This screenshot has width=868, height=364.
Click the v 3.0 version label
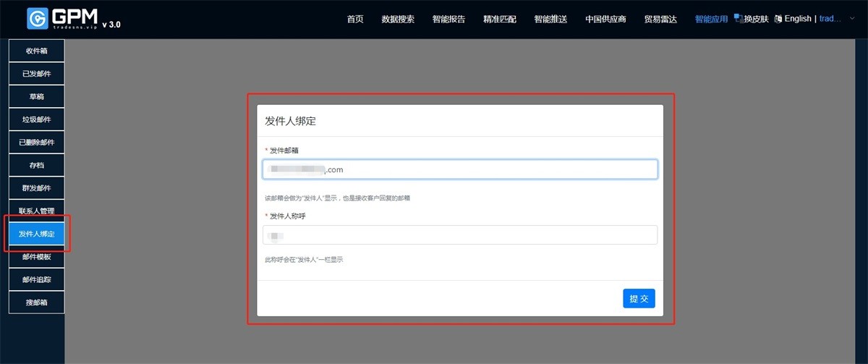pos(111,24)
